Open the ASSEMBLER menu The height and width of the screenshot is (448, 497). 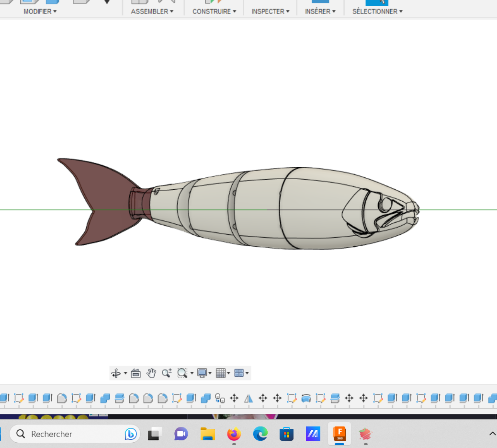pos(152,11)
